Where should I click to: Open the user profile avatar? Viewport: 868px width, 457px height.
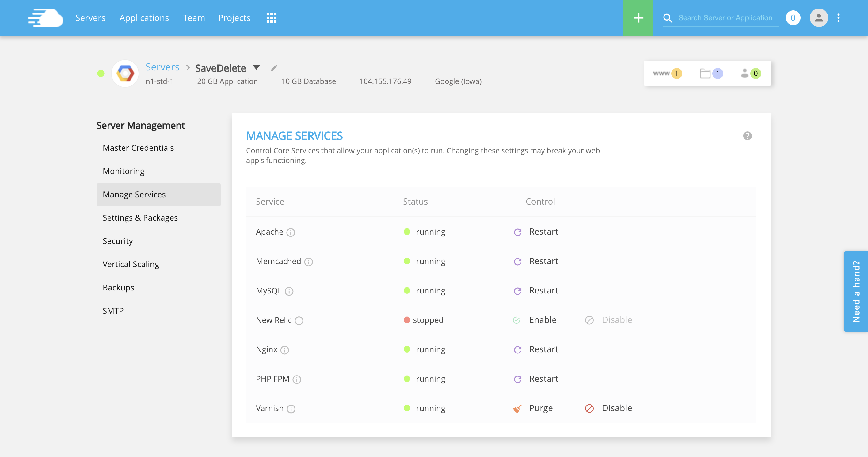(818, 18)
